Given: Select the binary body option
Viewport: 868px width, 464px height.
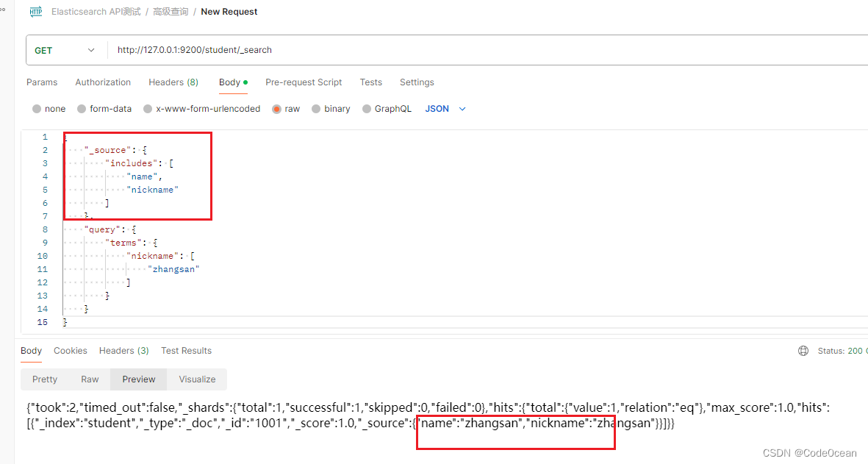Looking at the screenshot, I should [331, 109].
